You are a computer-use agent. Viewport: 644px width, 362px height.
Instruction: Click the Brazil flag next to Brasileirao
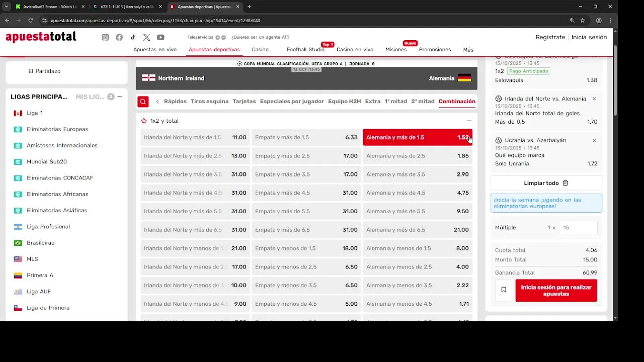[18, 243]
